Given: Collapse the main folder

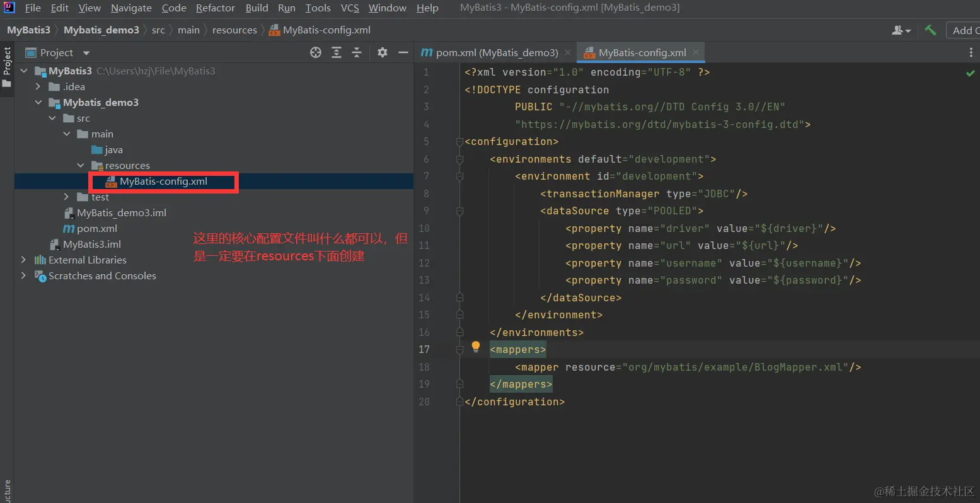Looking at the screenshot, I should (67, 134).
